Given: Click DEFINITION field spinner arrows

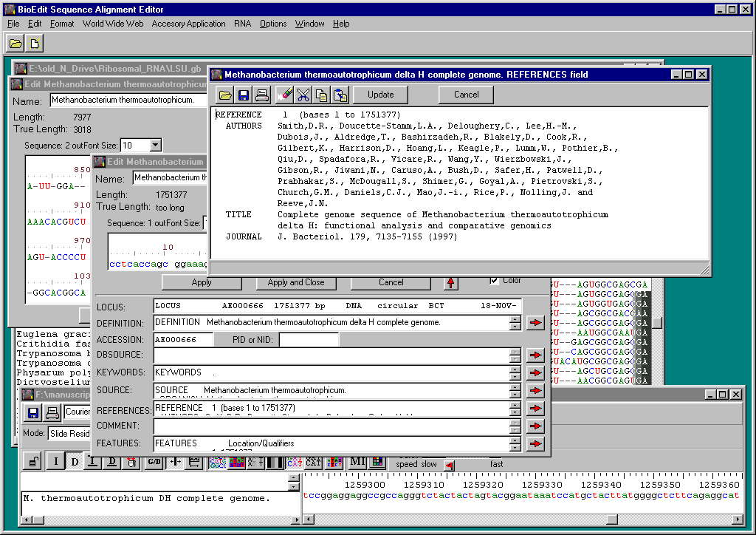Looking at the screenshot, I should point(515,323).
